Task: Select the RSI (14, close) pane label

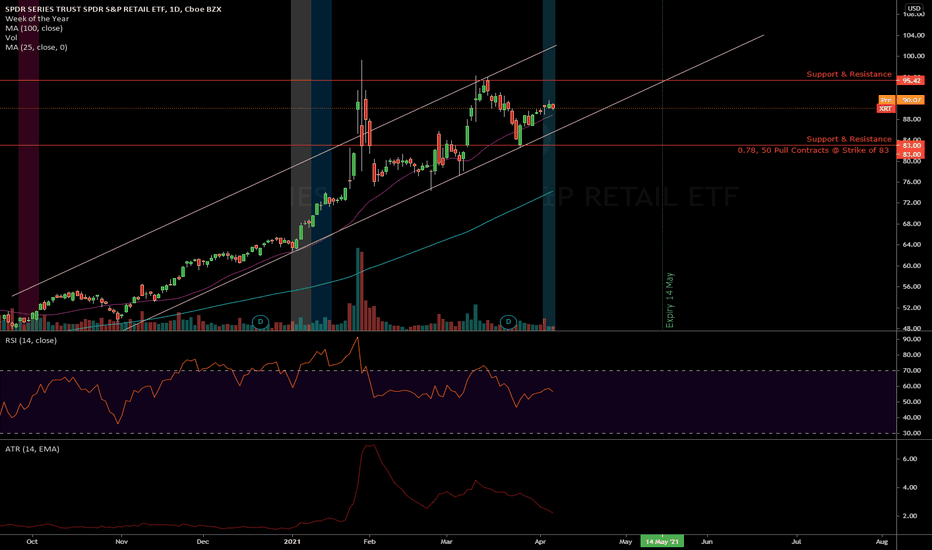Action: (x=31, y=340)
